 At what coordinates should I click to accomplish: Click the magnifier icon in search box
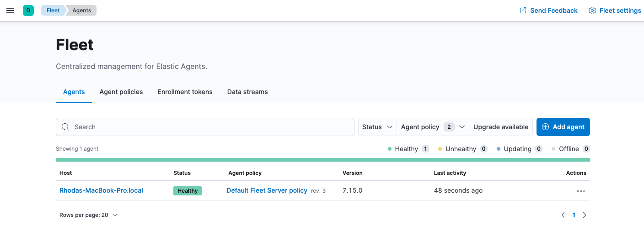[65, 127]
